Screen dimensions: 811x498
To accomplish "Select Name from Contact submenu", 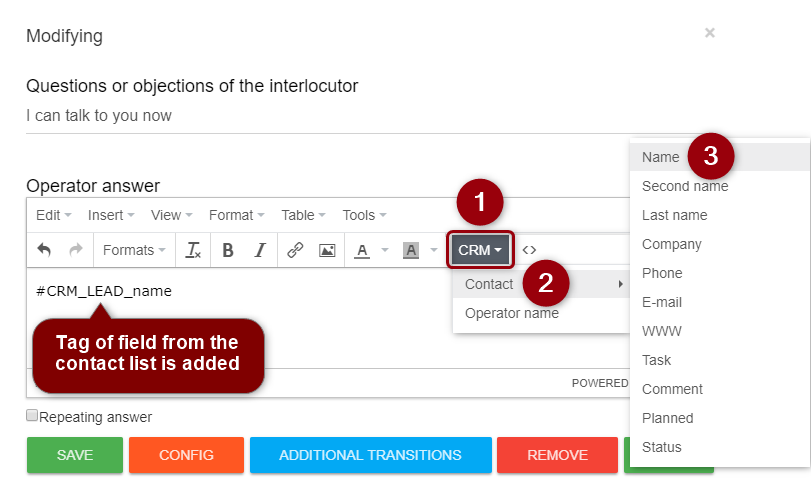I will coord(661,157).
